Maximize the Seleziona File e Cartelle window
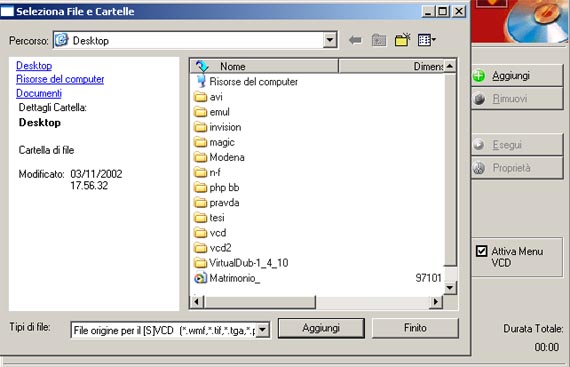The width and height of the screenshot is (570, 367). click(x=443, y=11)
